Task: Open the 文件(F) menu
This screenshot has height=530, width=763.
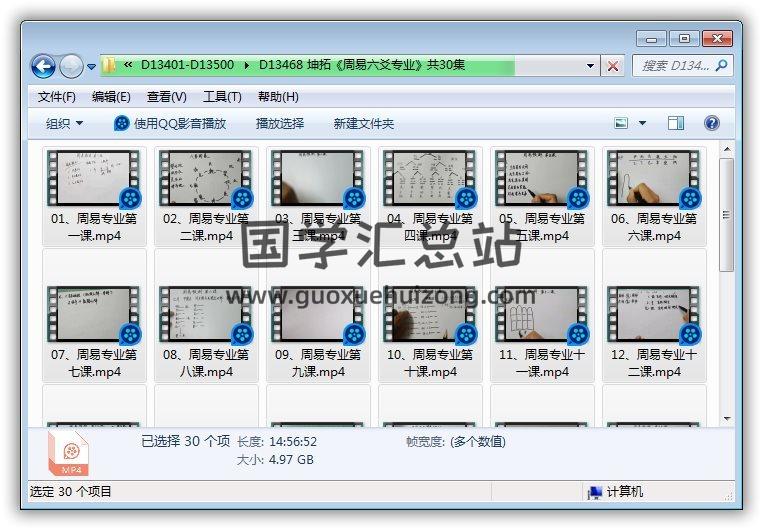Action: tap(56, 97)
